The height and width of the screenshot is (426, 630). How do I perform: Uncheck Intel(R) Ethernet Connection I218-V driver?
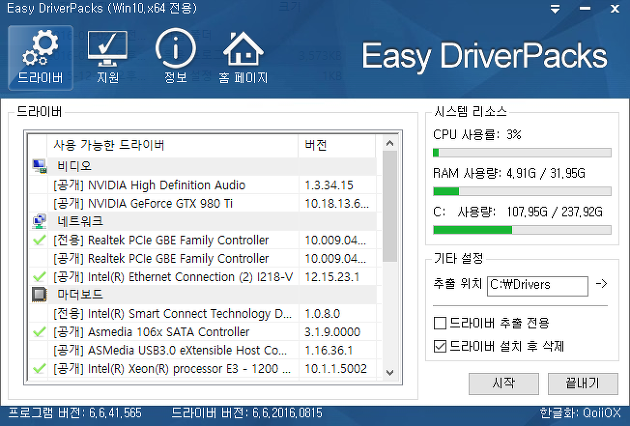click(x=39, y=276)
